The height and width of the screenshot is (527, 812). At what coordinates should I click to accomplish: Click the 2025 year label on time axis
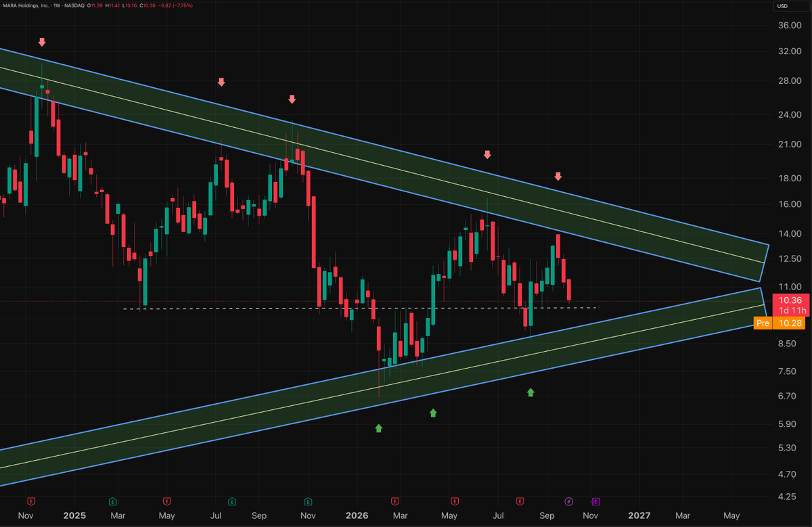(75, 516)
